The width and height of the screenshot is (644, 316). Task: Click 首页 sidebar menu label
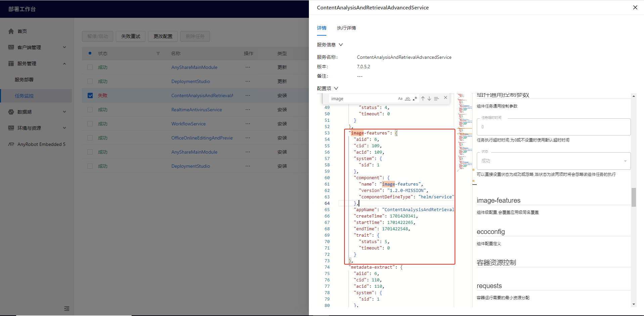(x=22, y=31)
